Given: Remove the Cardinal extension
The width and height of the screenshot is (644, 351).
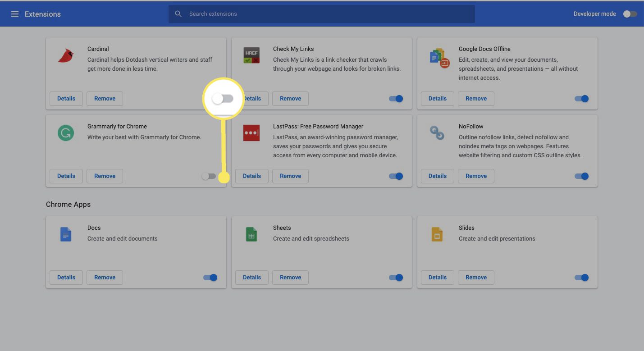Looking at the screenshot, I should click(x=105, y=99).
